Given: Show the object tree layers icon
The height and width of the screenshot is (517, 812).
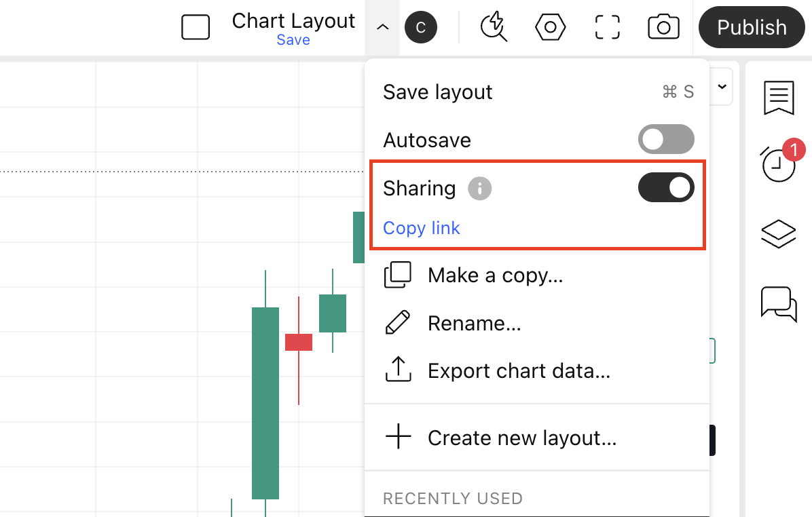Looking at the screenshot, I should coord(778,233).
